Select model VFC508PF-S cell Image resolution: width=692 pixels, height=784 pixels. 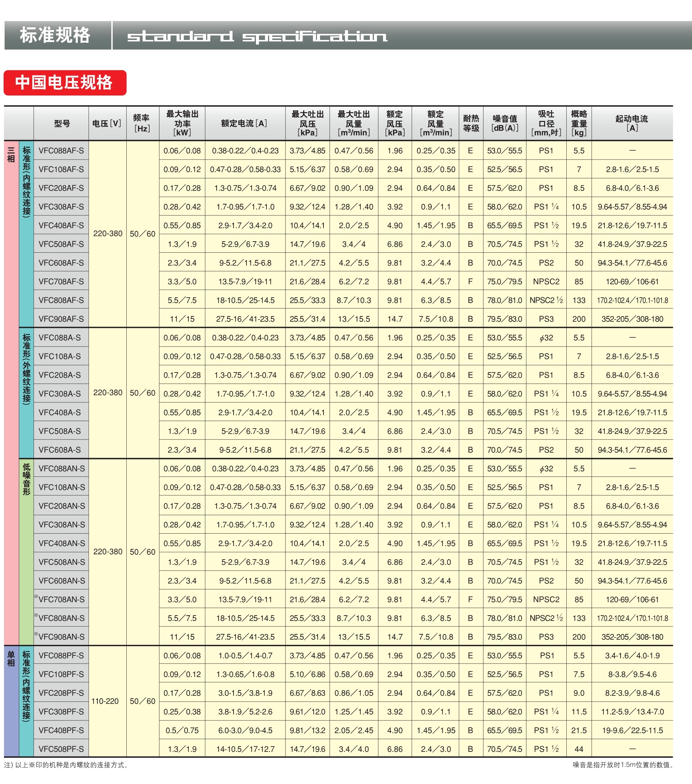[x=61, y=749]
